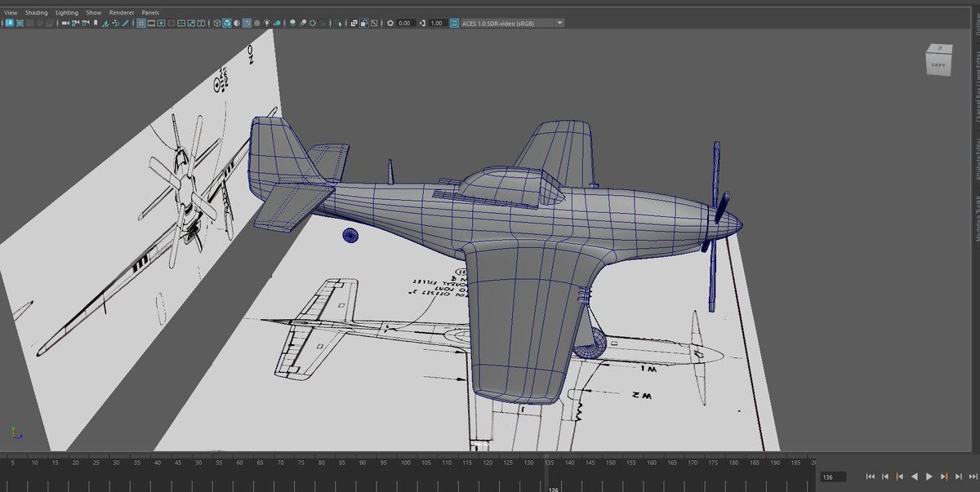Open the ACES 1.0 SDR-video dropdown
Screen dimensions: 980x492
[513, 23]
